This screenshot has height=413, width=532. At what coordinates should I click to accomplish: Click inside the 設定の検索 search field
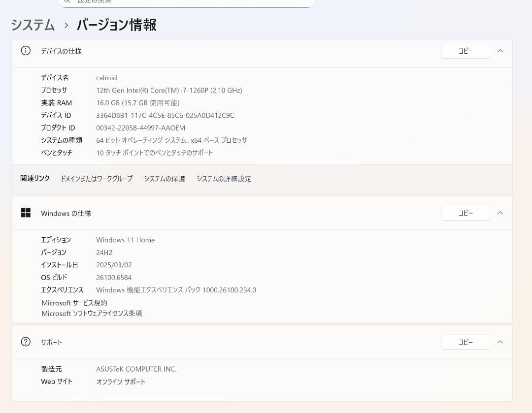tap(187, 3)
